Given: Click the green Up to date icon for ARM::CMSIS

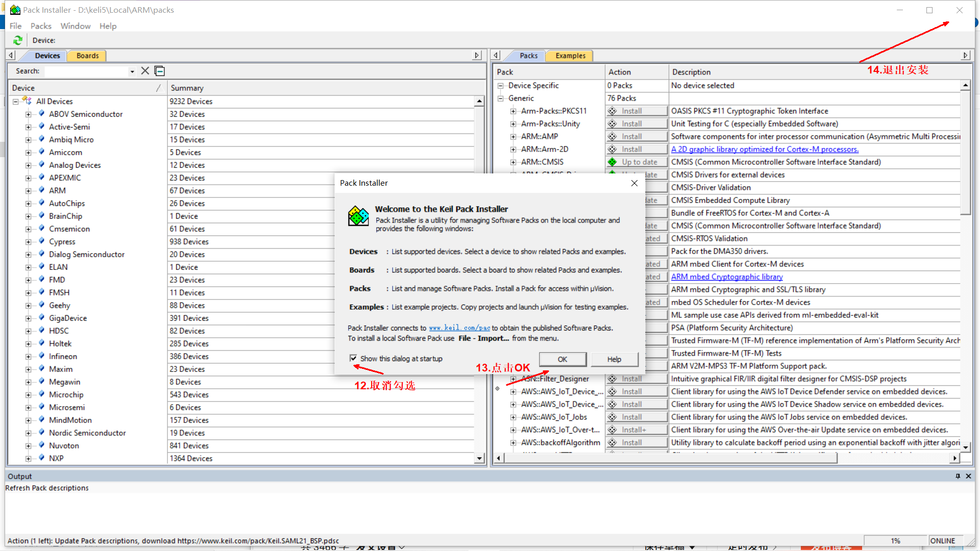Looking at the screenshot, I should click(612, 162).
